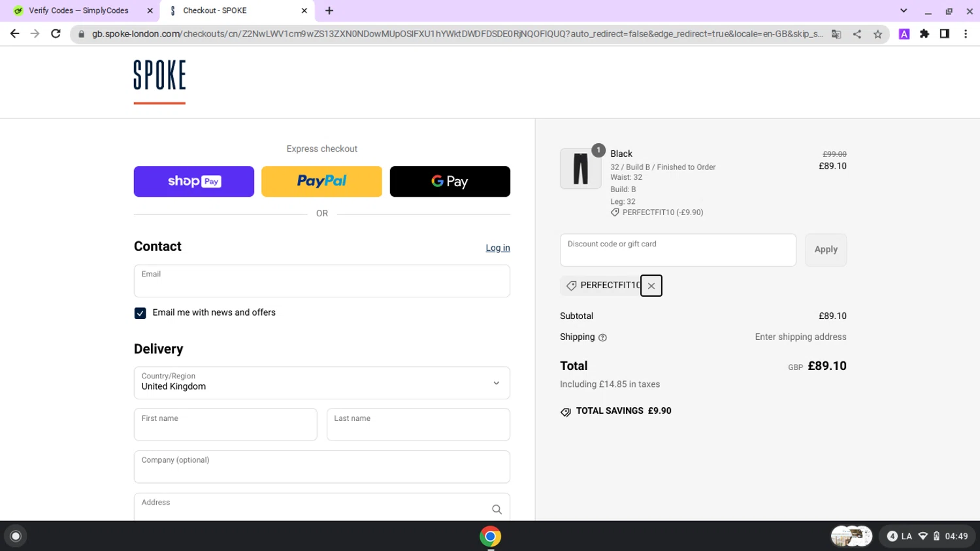Click the black trousers product thumbnail
The height and width of the screenshot is (551, 980).
click(x=581, y=169)
